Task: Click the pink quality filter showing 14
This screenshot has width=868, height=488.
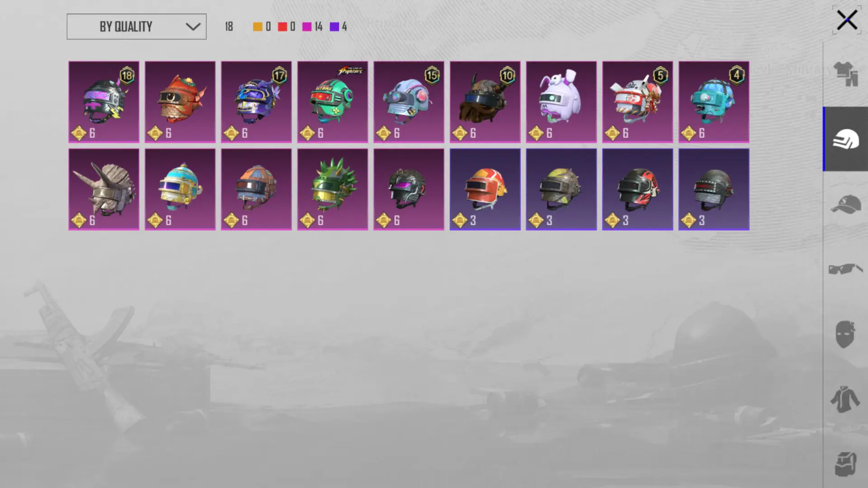Action: [x=312, y=27]
